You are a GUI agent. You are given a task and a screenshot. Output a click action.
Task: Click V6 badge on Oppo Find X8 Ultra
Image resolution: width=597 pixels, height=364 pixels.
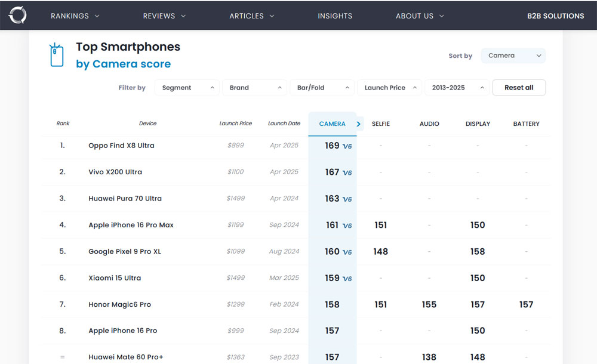(x=347, y=146)
